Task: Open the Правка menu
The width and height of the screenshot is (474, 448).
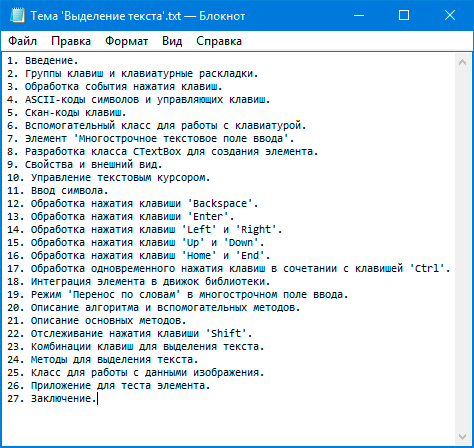Action: click(x=71, y=41)
